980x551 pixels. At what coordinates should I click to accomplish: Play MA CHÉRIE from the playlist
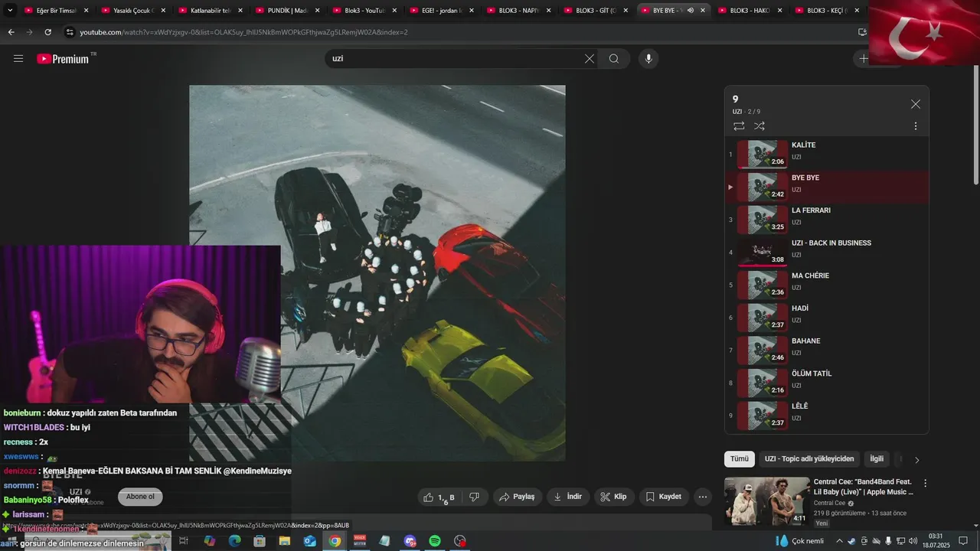tap(827, 285)
